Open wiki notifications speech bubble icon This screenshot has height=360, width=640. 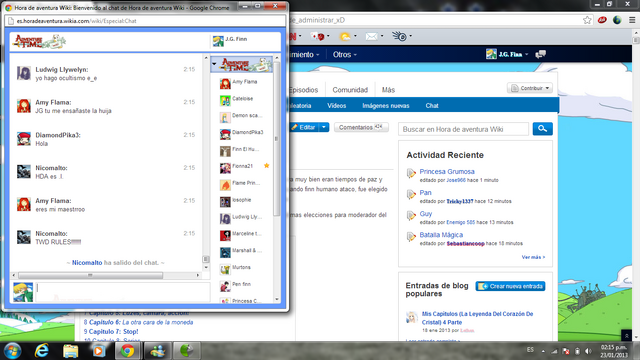[x=541, y=54]
